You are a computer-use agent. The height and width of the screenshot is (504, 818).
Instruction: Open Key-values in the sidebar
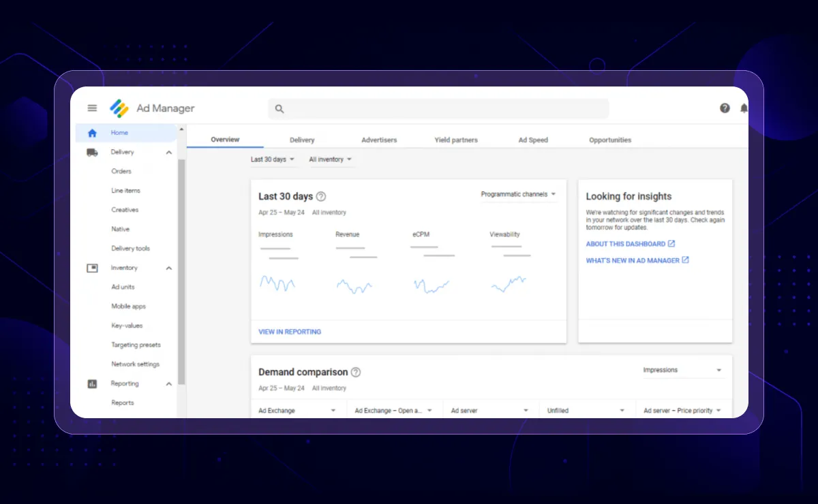[x=127, y=326]
